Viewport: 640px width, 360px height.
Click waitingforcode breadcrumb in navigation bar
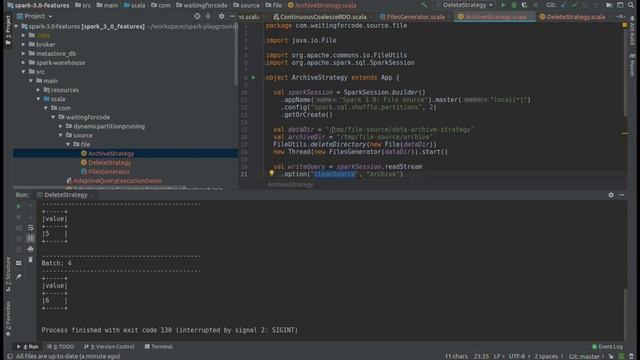click(202, 5)
